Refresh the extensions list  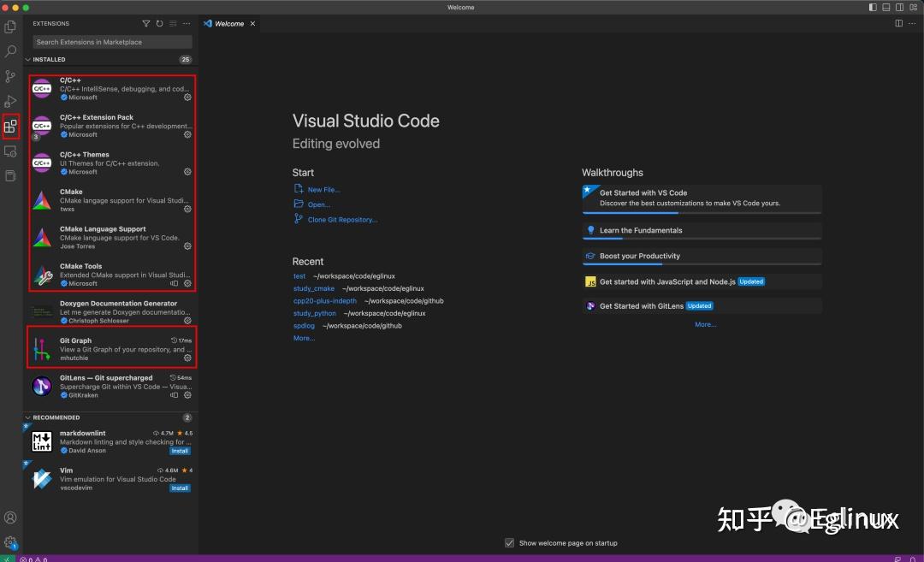tap(160, 23)
